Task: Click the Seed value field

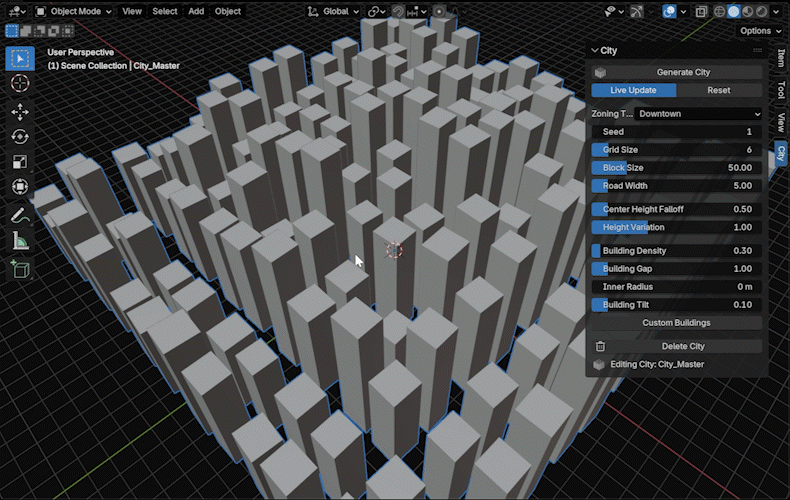Action: (677, 132)
